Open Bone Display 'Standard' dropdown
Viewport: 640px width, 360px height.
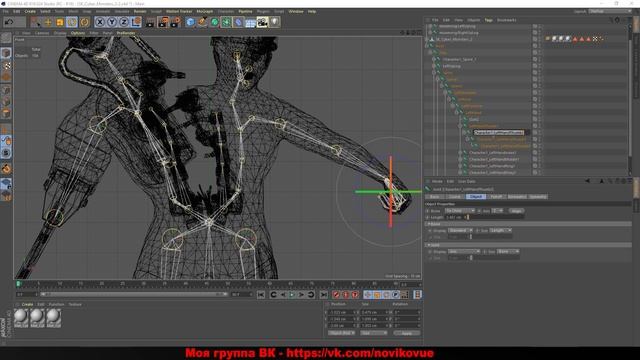[x=460, y=231]
